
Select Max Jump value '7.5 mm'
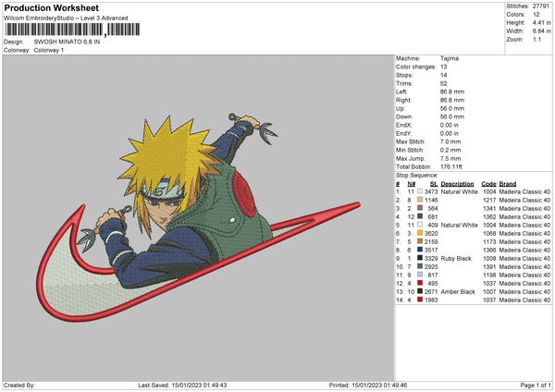coord(450,158)
